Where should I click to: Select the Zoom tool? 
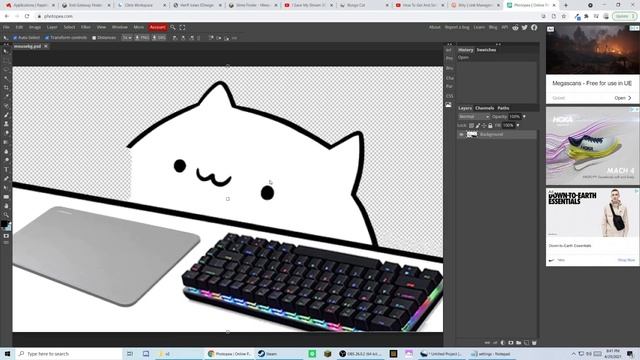click(6, 215)
